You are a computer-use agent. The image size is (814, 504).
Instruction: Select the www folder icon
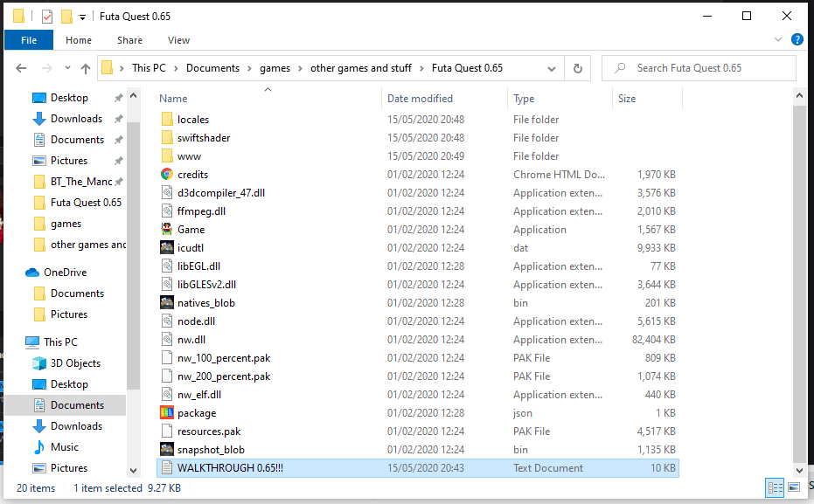(167, 156)
